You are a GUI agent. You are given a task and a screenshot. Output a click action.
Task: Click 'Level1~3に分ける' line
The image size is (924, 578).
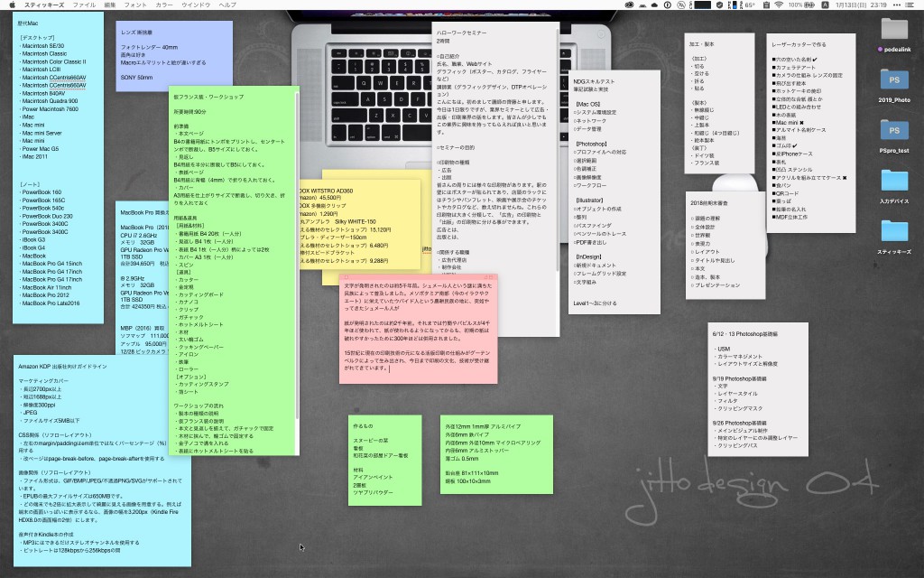pos(596,303)
